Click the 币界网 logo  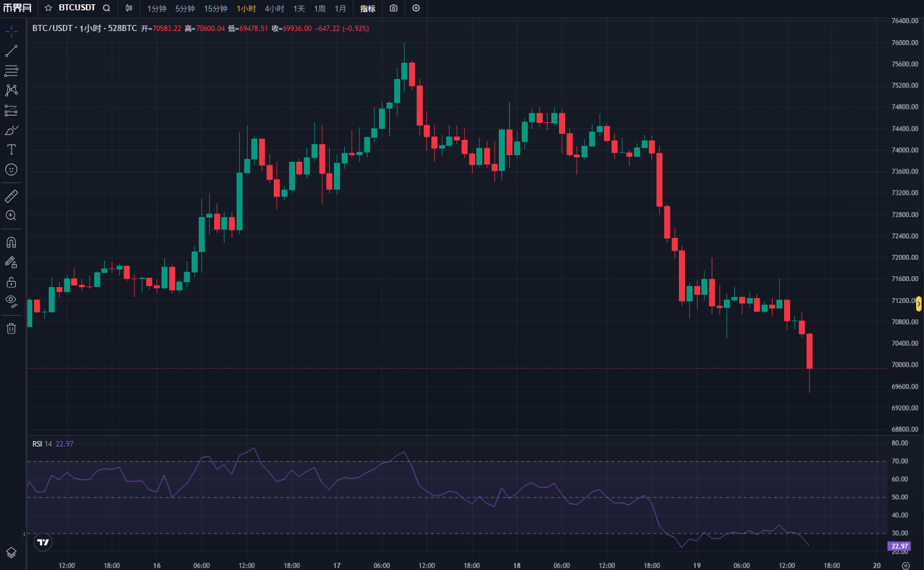tap(17, 8)
